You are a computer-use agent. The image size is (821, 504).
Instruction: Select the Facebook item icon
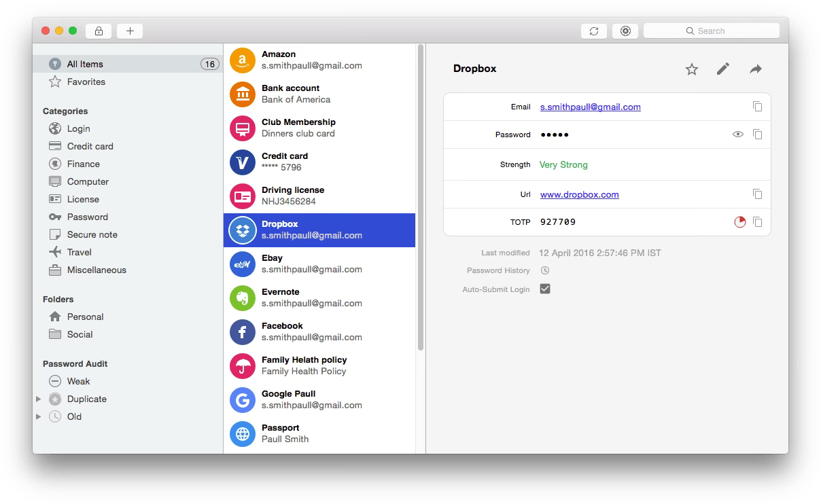click(x=243, y=332)
